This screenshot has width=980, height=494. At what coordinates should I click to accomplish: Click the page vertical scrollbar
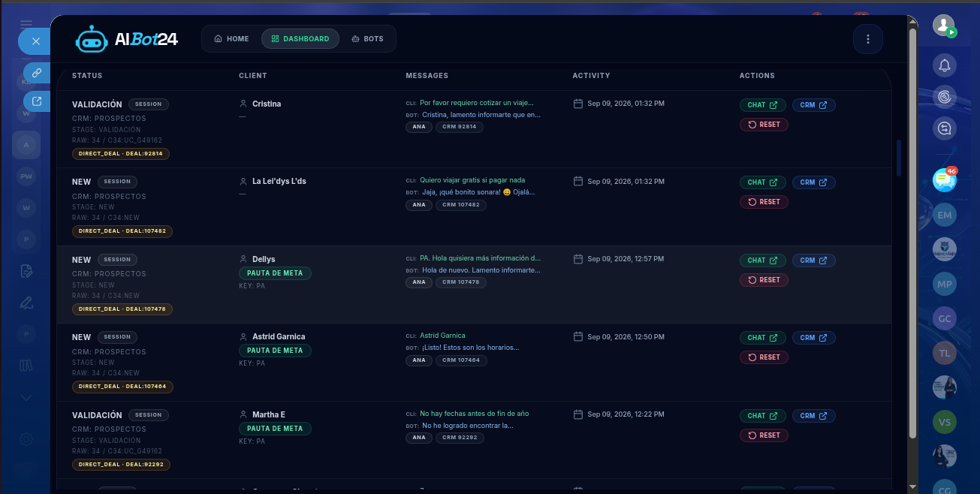pos(912,233)
